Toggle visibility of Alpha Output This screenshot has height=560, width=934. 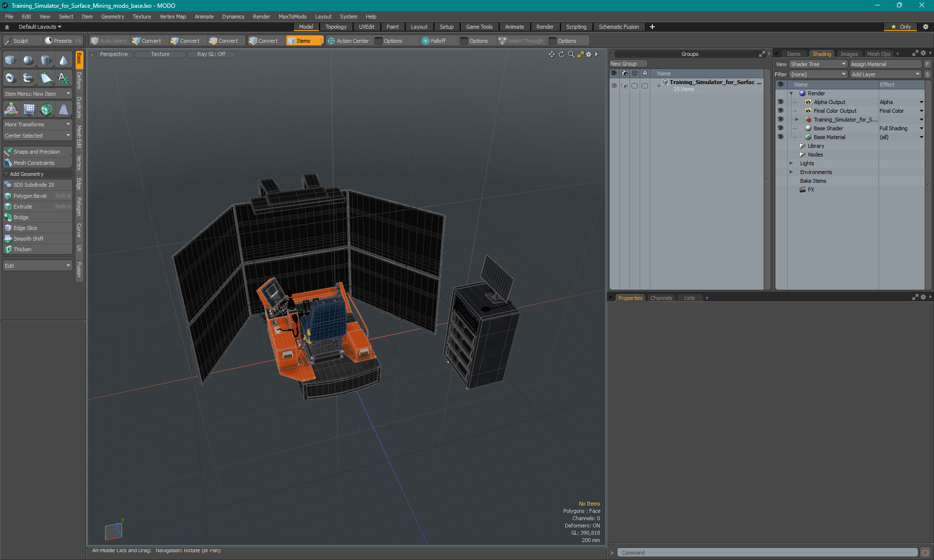tap(780, 102)
